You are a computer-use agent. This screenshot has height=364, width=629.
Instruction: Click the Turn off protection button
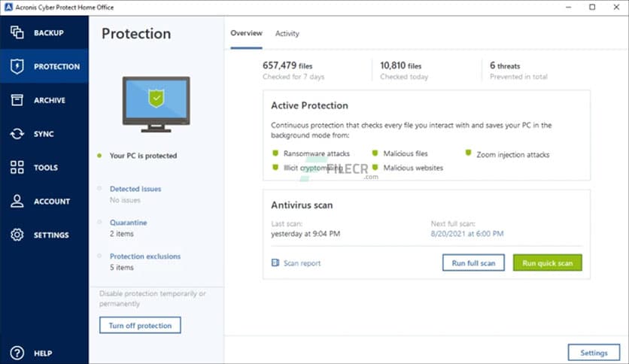[x=140, y=326]
